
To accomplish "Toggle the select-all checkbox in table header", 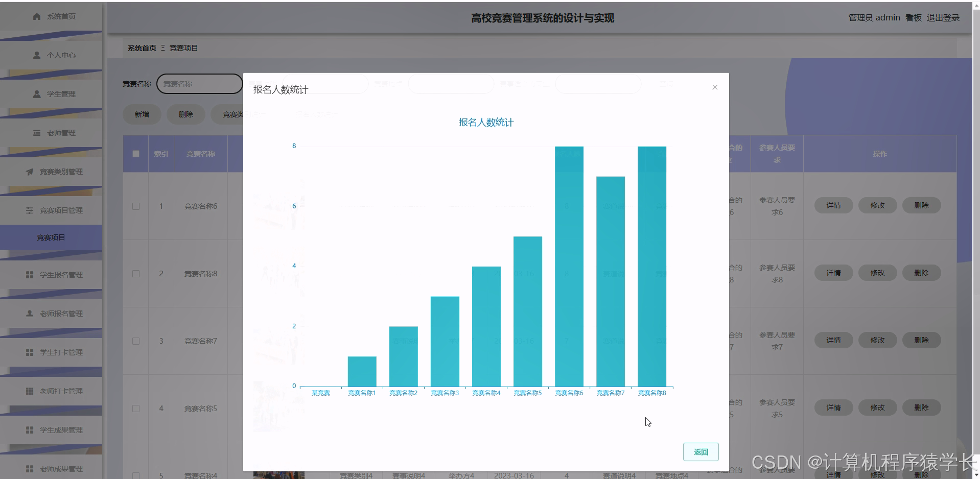I will click(136, 154).
